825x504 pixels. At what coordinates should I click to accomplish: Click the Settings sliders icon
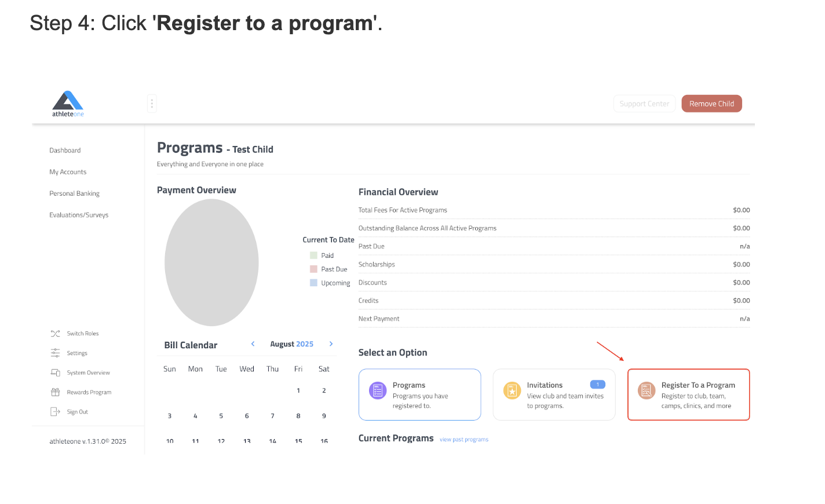click(56, 353)
